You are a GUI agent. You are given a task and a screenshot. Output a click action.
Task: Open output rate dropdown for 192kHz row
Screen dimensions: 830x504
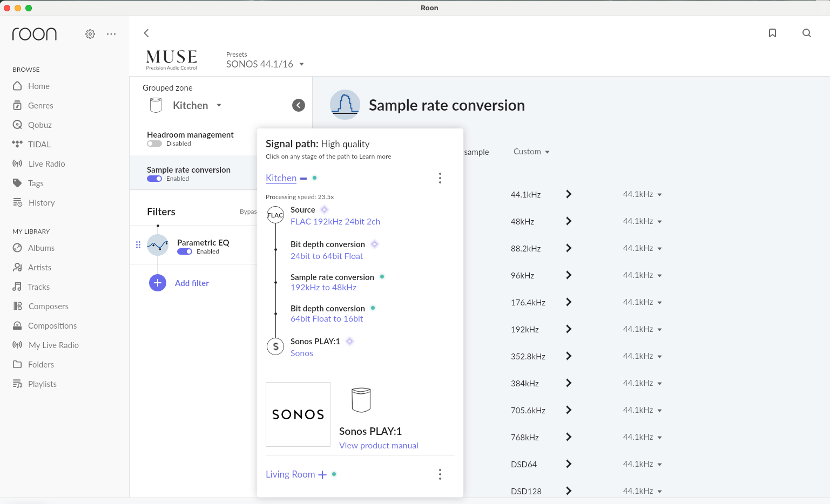(x=643, y=329)
